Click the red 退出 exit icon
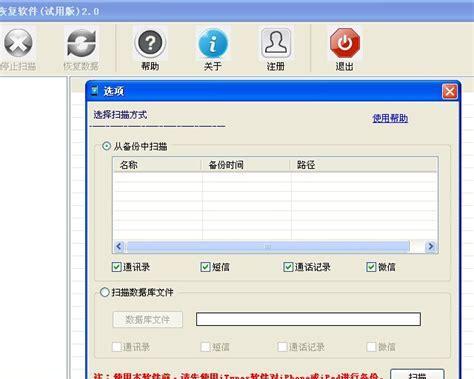 click(x=345, y=43)
